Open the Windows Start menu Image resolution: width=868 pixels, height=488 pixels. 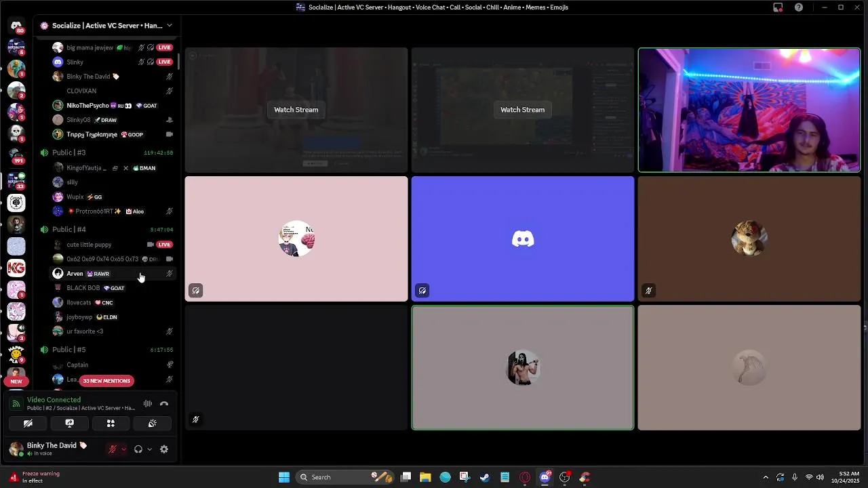(x=284, y=477)
